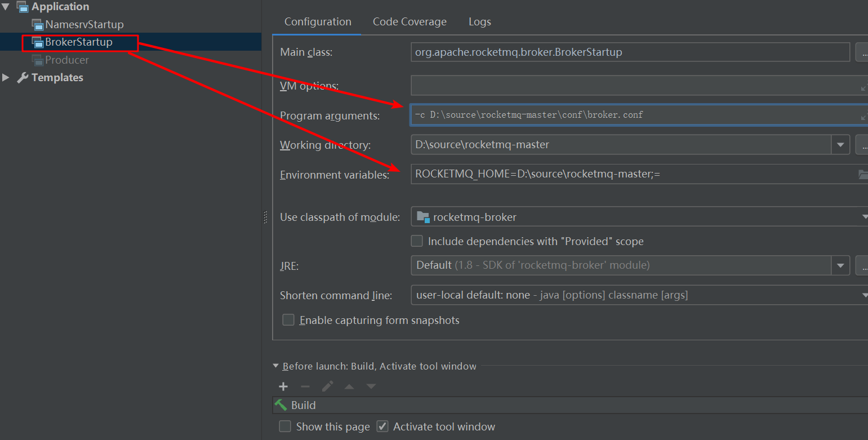Edit the Working directory field
Screen dimensions: 868x440
click(x=621, y=144)
